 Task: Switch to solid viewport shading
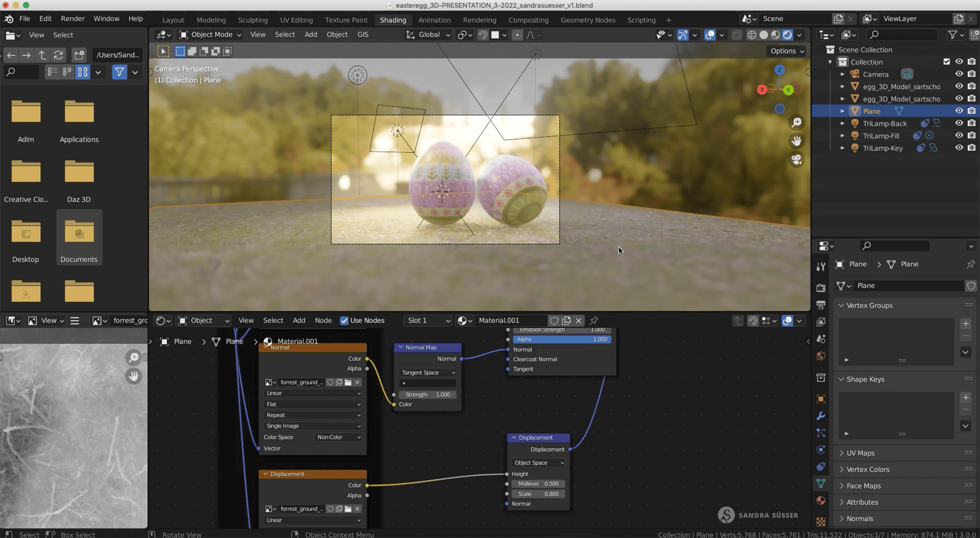click(764, 35)
